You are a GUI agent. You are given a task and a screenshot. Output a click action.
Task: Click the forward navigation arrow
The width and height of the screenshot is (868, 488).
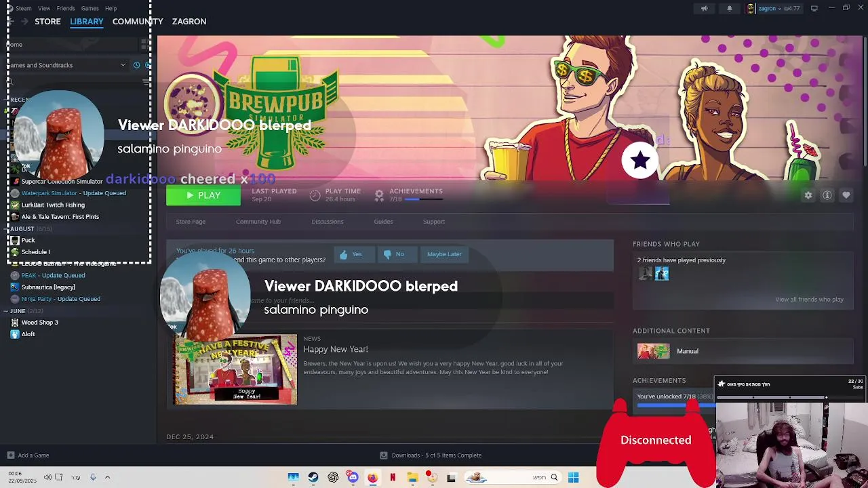click(x=24, y=22)
